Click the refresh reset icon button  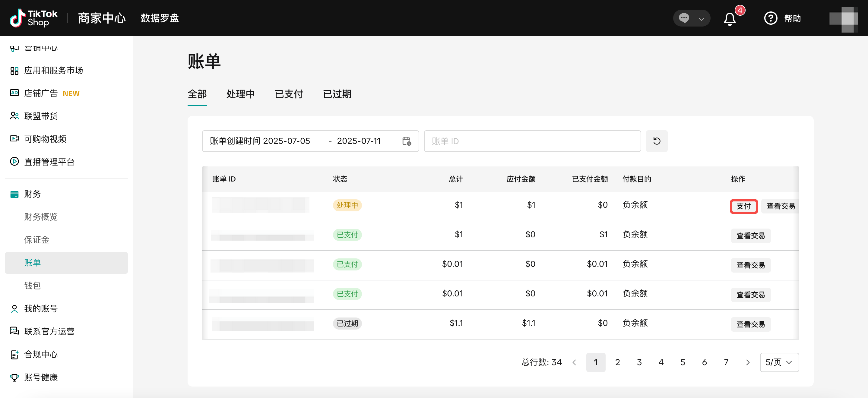656,141
